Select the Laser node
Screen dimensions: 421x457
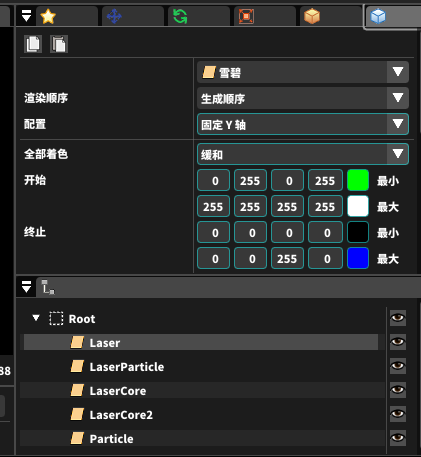click(201, 342)
